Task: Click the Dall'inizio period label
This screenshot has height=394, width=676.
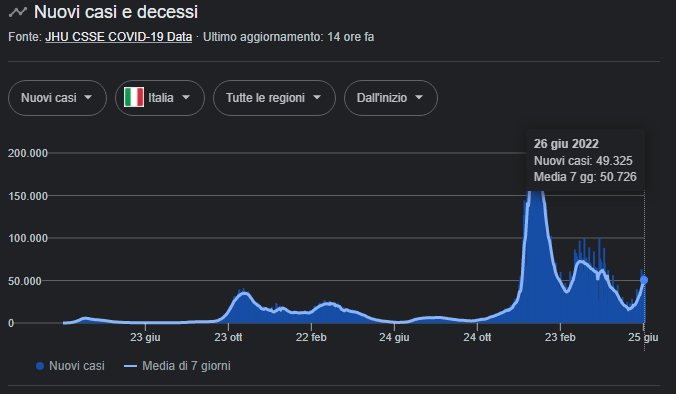Action: tap(382, 98)
